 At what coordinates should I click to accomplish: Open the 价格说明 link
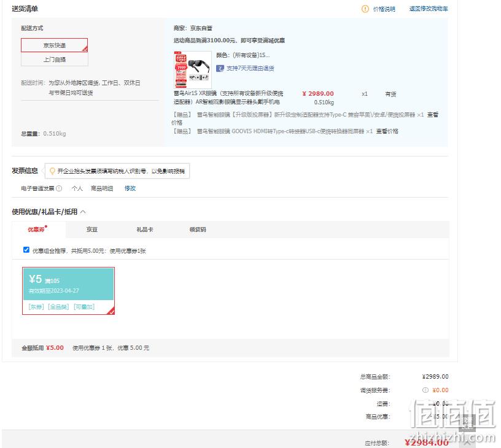click(x=384, y=9)
